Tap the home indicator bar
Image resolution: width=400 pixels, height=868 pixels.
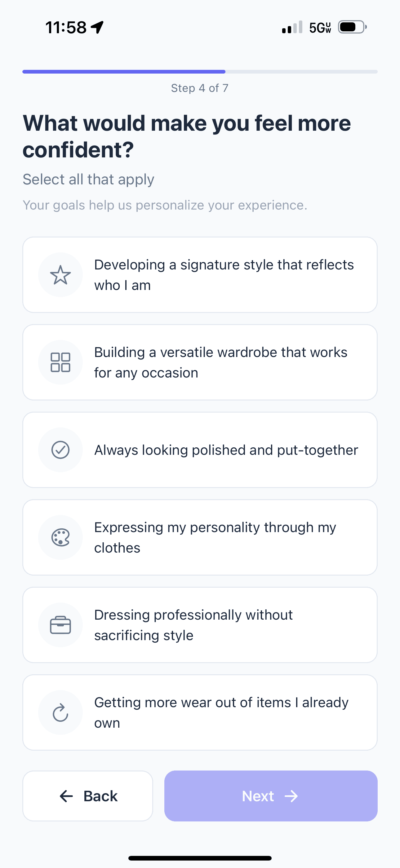pos(200,858)
